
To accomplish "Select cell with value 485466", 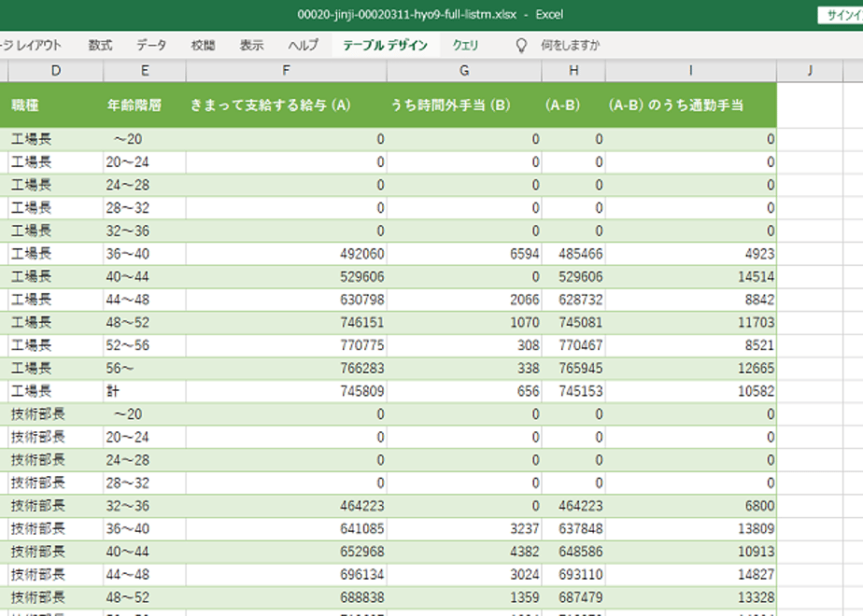I will [573, 254].
